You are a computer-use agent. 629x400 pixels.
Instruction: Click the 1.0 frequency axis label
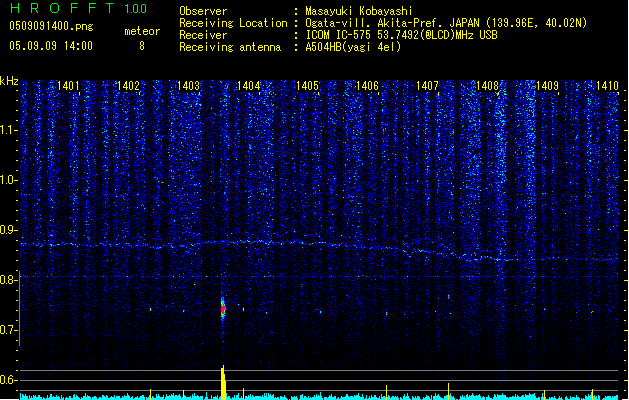(x=9, y=180)
